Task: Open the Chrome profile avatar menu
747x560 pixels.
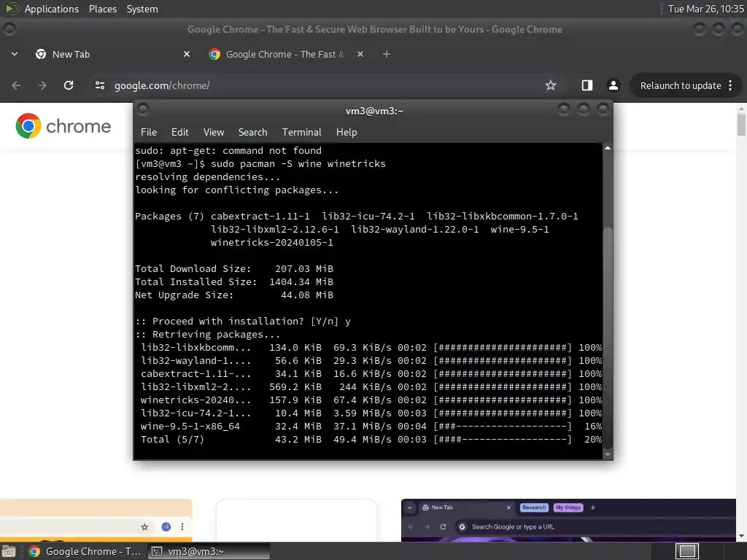Action: point(613,85)
